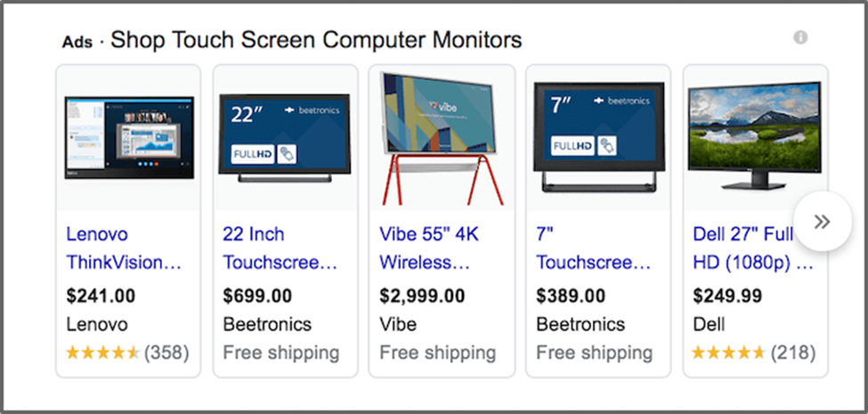Click the $249.99 Dell price
The image size is (868, 414).
[727, 295]
